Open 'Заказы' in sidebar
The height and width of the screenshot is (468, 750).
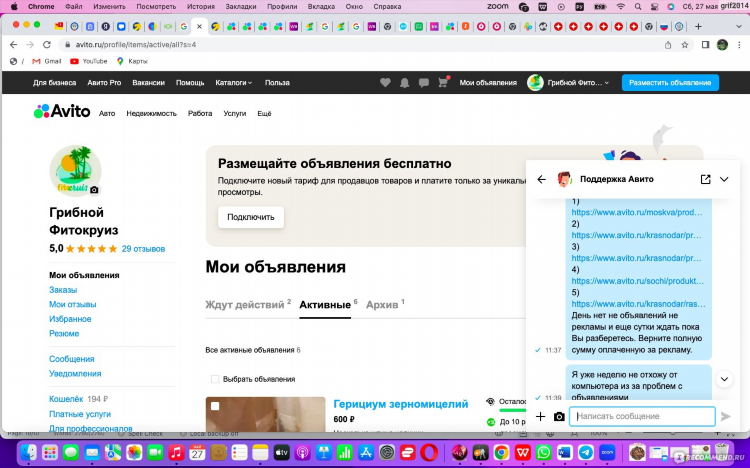(x=63, y=290)
